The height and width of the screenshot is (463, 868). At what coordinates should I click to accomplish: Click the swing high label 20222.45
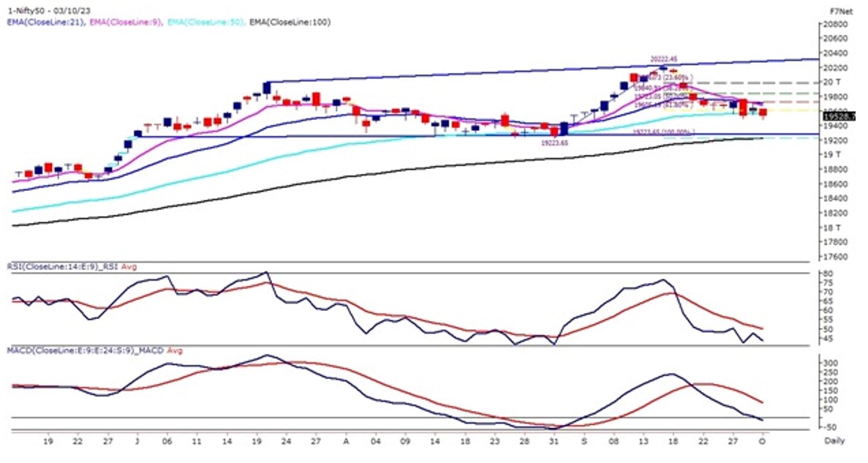(x=664, y=59)
